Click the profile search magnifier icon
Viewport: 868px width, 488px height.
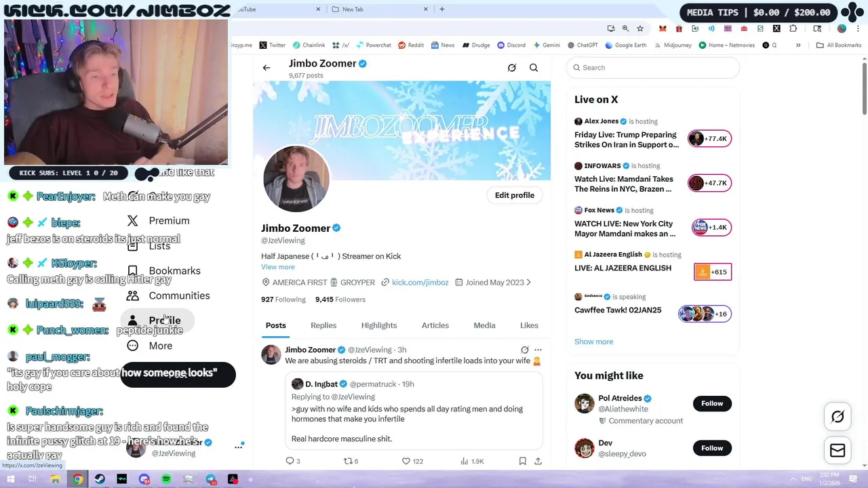[x=534, y=68]
